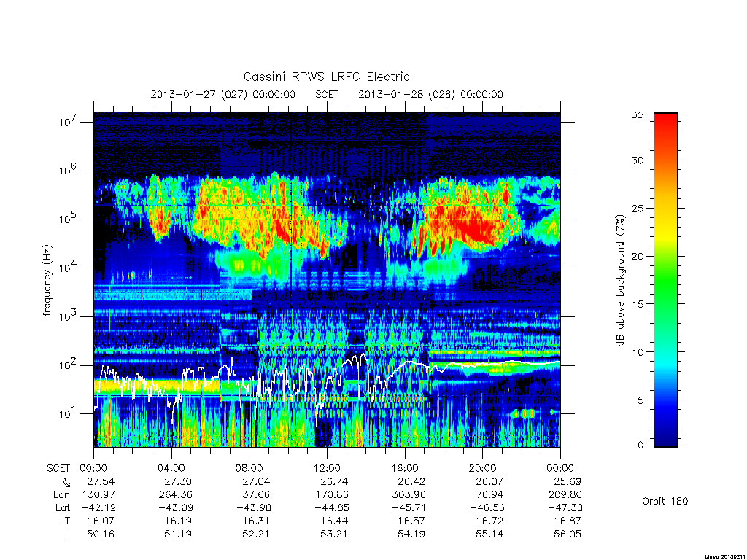747x560 pixels.
Task: Select the 04:00 SCET time tick label
Action: (171, 468)
